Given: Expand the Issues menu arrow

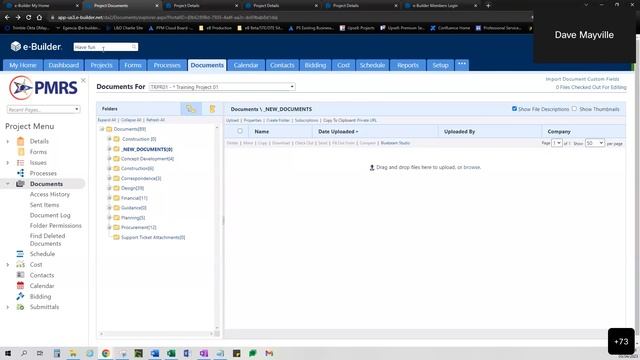Looking at the screenshot, I should click(x=7, y=162).
